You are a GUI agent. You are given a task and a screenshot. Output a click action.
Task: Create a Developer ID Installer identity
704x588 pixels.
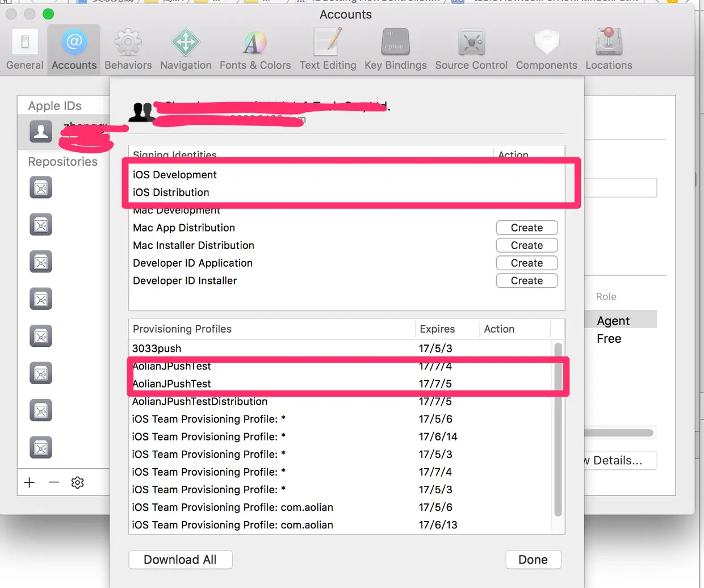(527, 280)
